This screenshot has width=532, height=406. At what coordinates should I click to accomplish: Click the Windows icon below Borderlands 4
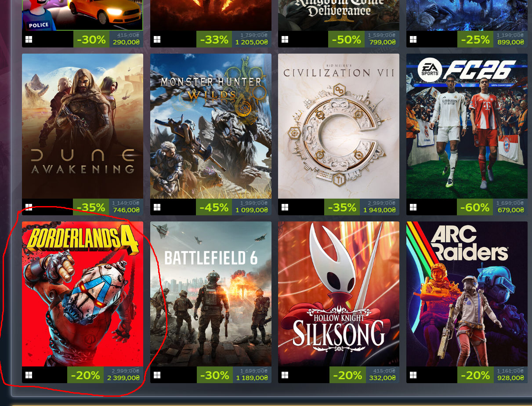pos(29,375)
